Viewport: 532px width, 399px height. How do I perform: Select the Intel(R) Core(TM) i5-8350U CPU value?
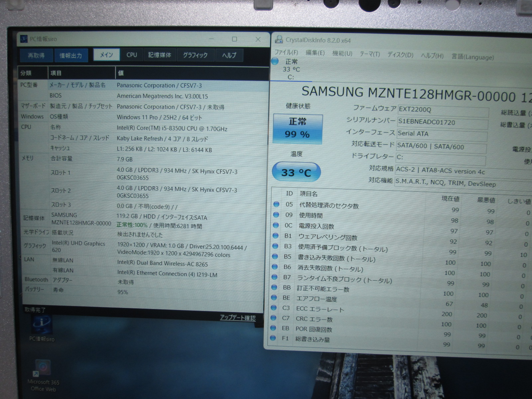point(172,129)
